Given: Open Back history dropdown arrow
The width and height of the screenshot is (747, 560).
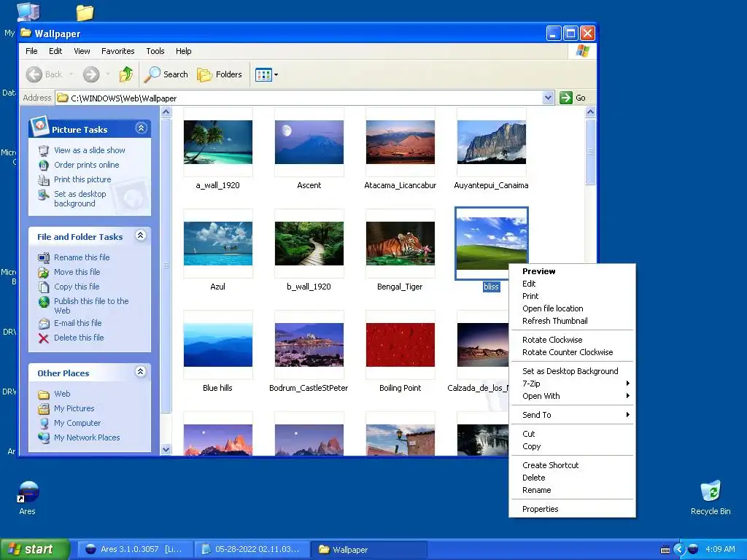Looking at the screenshot, I should pos(71,74).
